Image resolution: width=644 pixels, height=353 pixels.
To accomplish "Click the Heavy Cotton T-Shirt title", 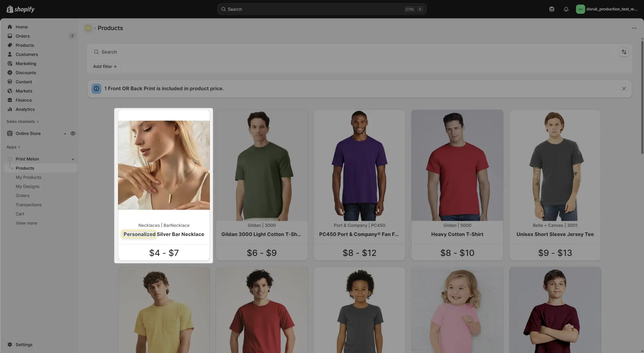I will pyautogui.click(x=457, y=234).
